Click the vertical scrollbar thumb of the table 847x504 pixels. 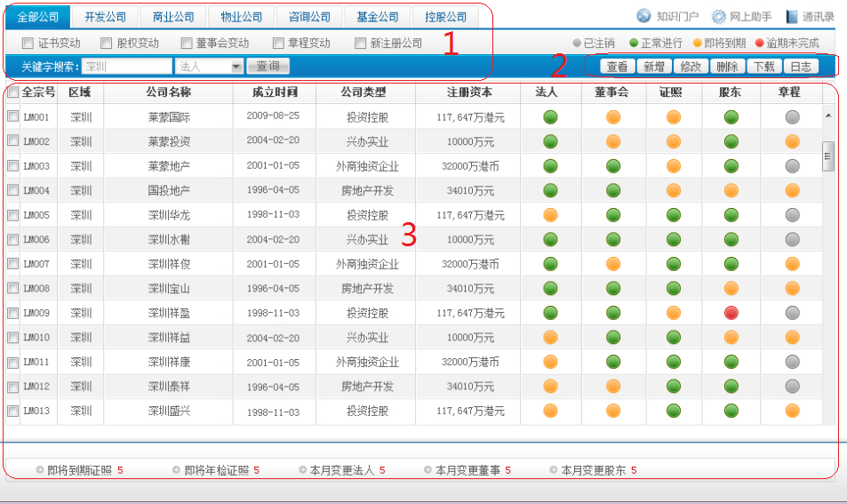tap(828, 155)
